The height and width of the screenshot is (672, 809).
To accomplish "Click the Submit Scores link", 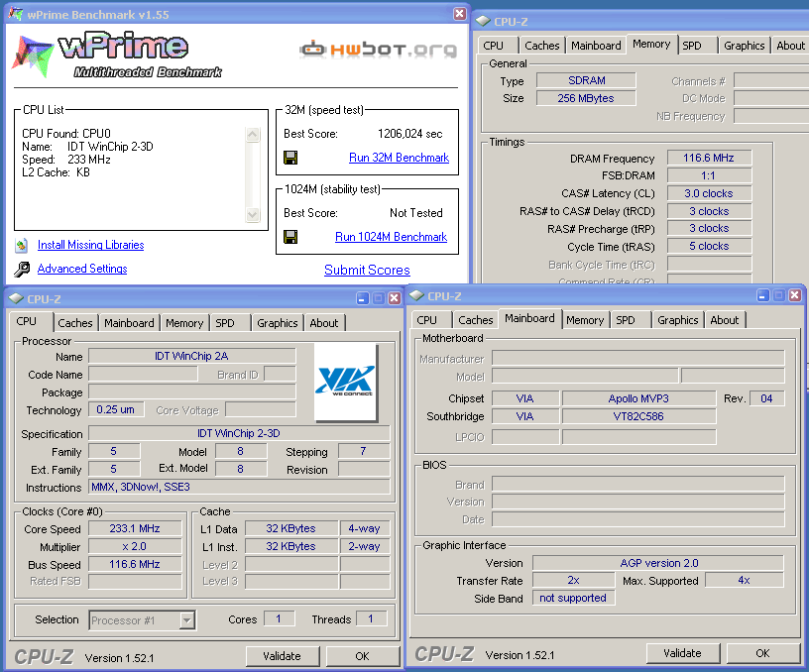I will (x=367, y=270).
